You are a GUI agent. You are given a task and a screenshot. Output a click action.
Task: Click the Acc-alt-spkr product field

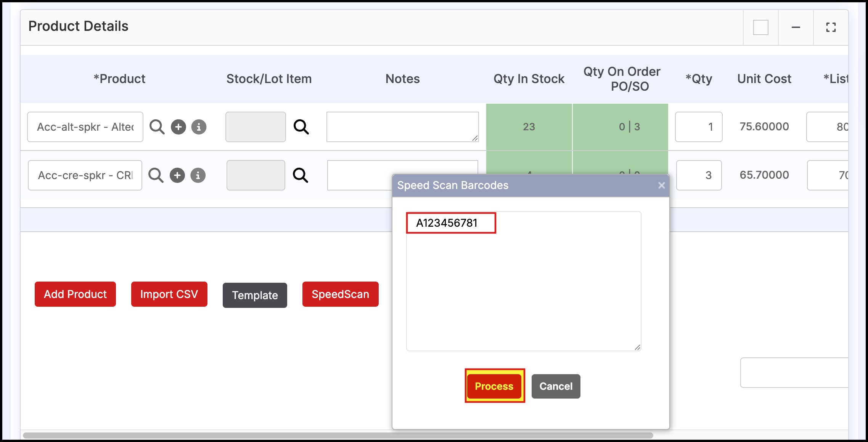(x=85, y=127)
